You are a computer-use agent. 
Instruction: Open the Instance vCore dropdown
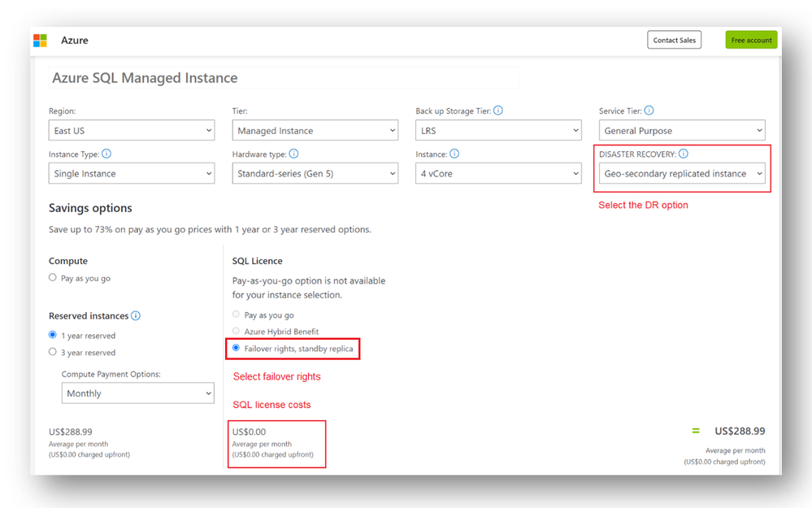tap(498, 174)
